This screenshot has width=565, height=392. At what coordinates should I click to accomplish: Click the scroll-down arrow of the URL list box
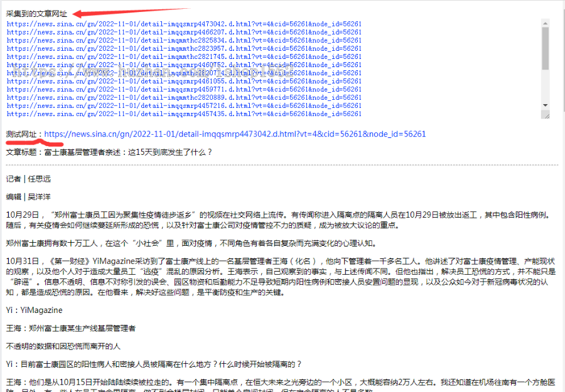click(x=545, y=105)
